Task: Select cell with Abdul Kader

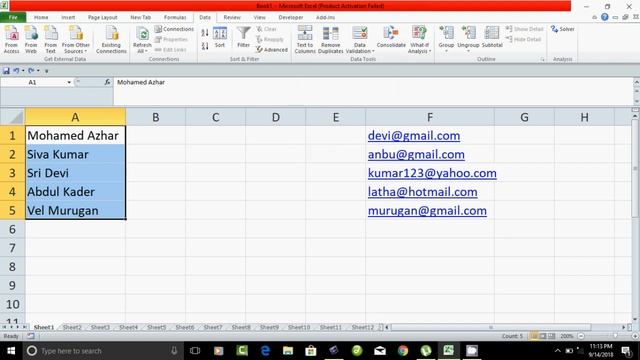Action: (x=75, y=192)
